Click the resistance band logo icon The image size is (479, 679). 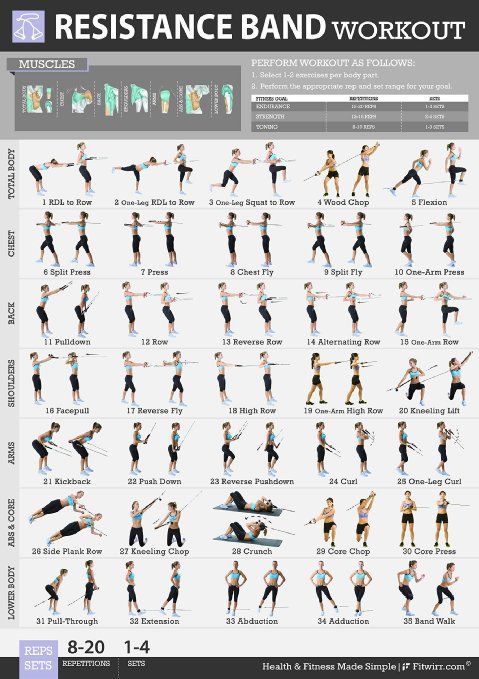(28, 26)
